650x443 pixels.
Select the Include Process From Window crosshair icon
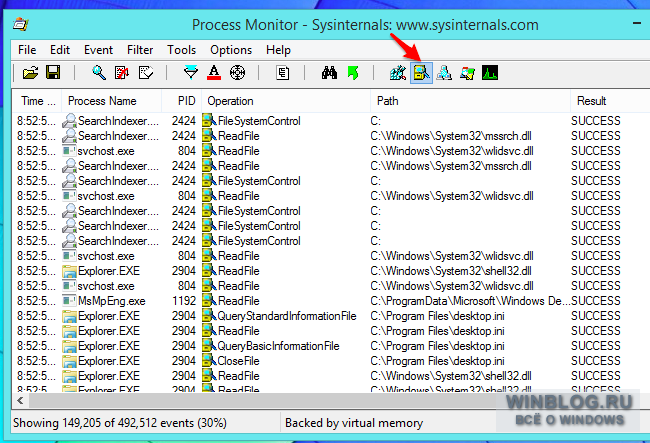[238, 73]
